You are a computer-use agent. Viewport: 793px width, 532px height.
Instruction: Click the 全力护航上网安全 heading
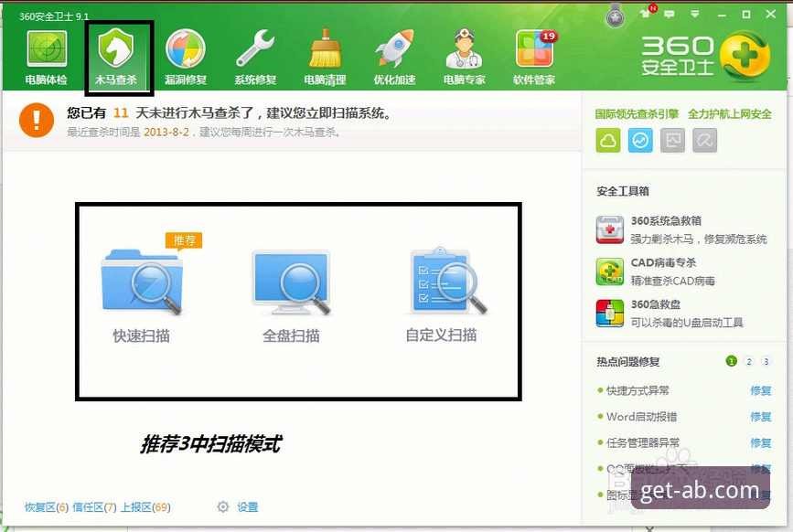pos(730,114)
